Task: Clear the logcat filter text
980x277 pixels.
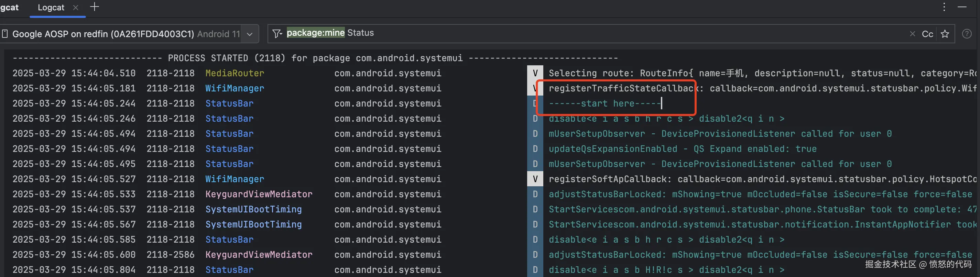Action: [912, 34]
